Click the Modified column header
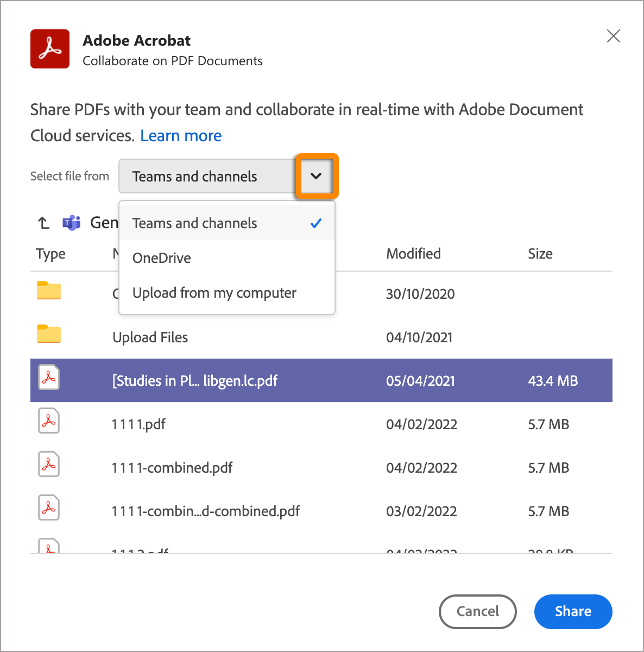This screenshot has width=644, height=652. (413, 253)
